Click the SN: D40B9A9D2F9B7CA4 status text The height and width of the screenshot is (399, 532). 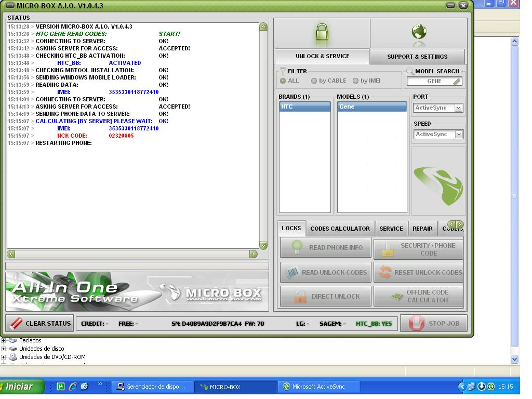207,324
